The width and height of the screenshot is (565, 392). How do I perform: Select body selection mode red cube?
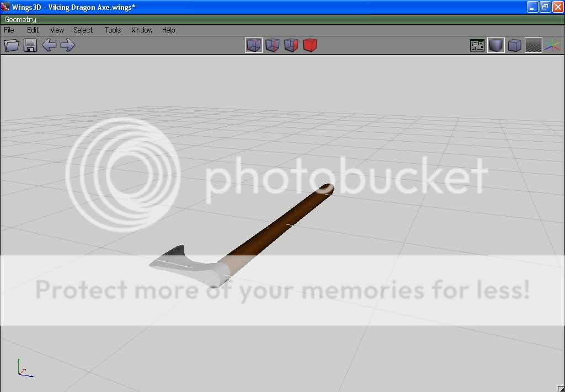click(x=310, y=45)
